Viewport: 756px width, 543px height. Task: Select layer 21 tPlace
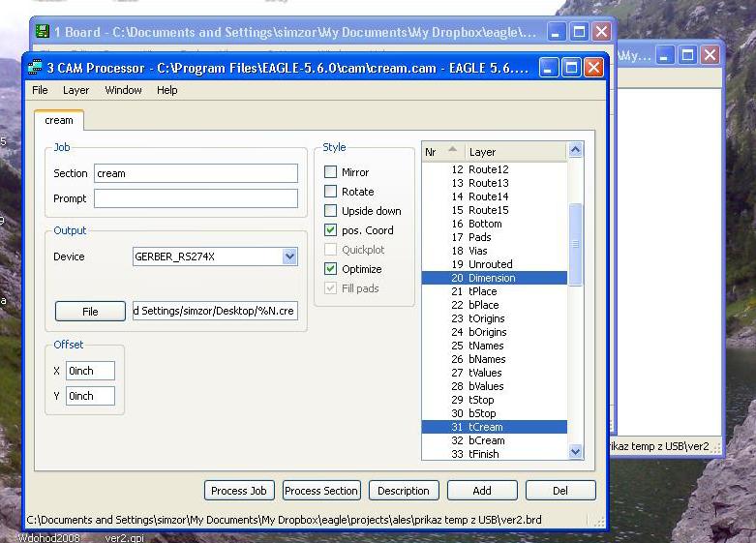[495, 291]
